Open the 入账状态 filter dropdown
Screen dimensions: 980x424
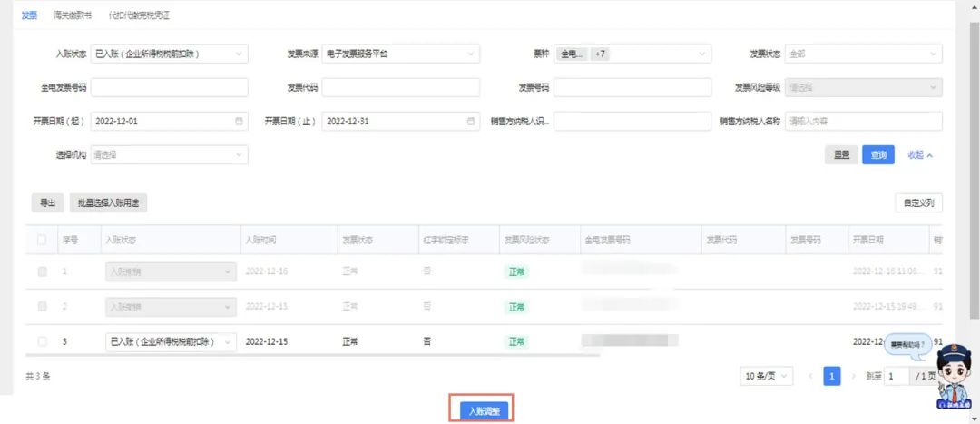pyautogui.click(x=169, y=54)
